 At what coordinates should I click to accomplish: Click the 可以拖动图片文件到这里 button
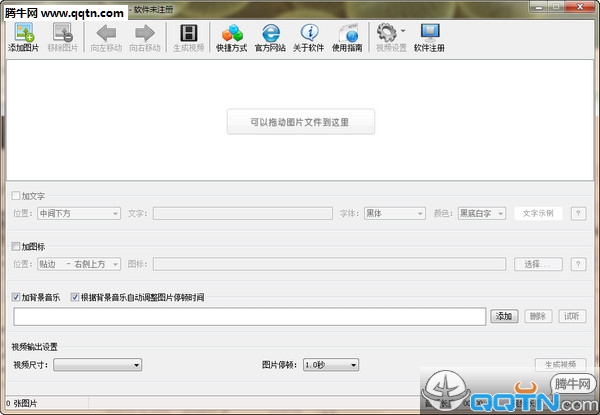pos(301,122)
